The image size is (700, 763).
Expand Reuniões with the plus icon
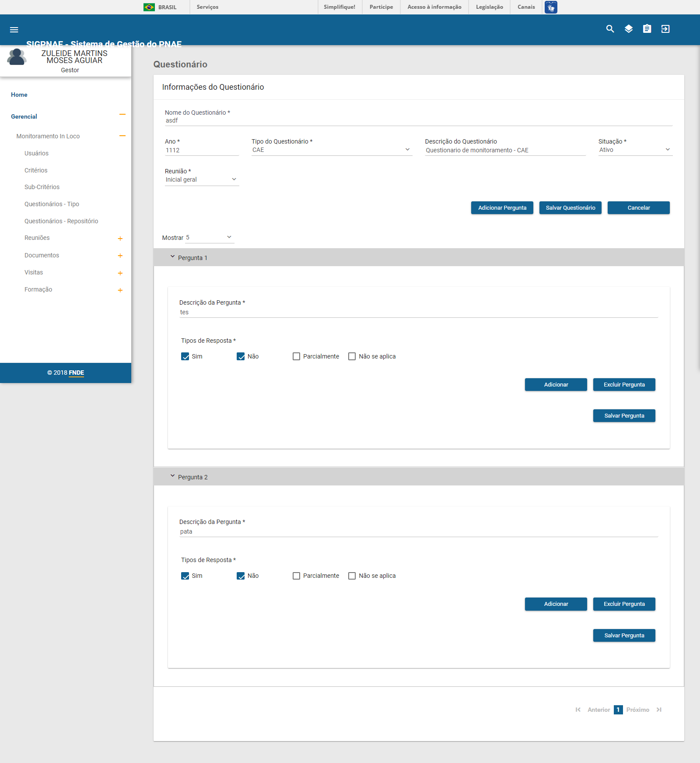pos(120,239)
